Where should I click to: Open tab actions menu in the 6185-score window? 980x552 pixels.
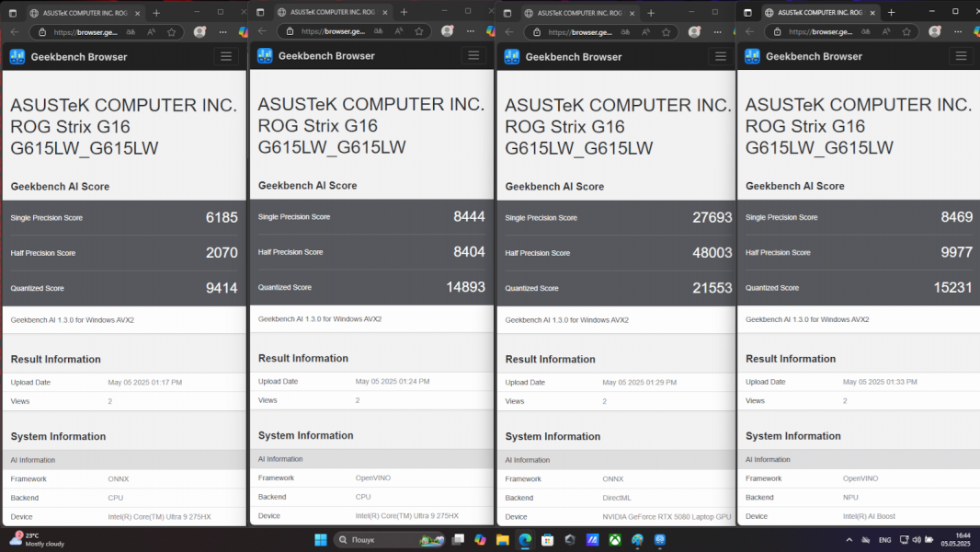pos(13,13)
